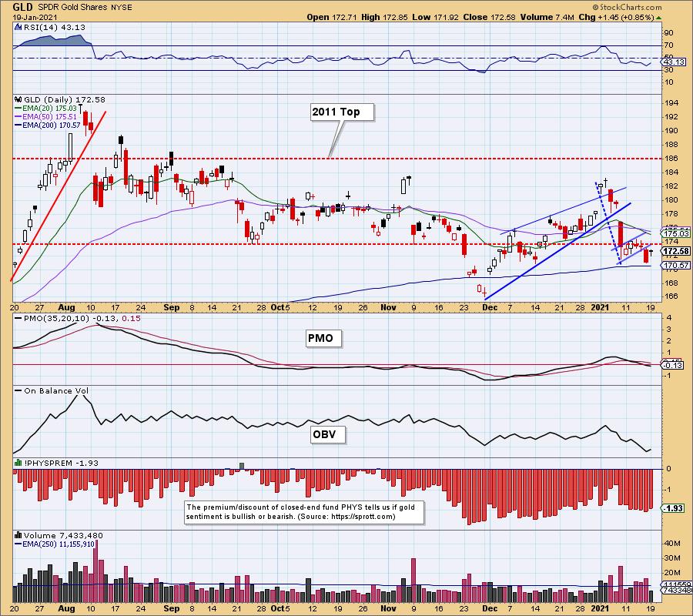Click the green EMA(20) line swatch
This screenshot has height=616, width=693.
click(x=18, y=109)
